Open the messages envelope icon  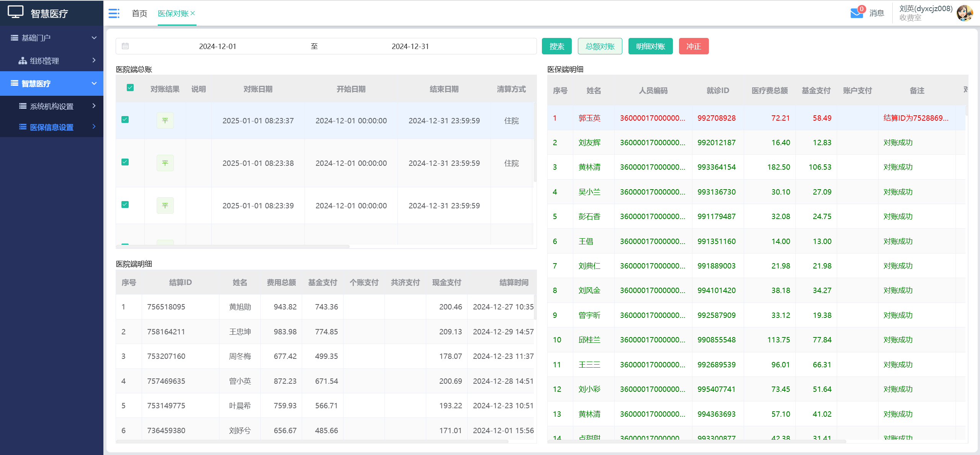tap(856, 13)
